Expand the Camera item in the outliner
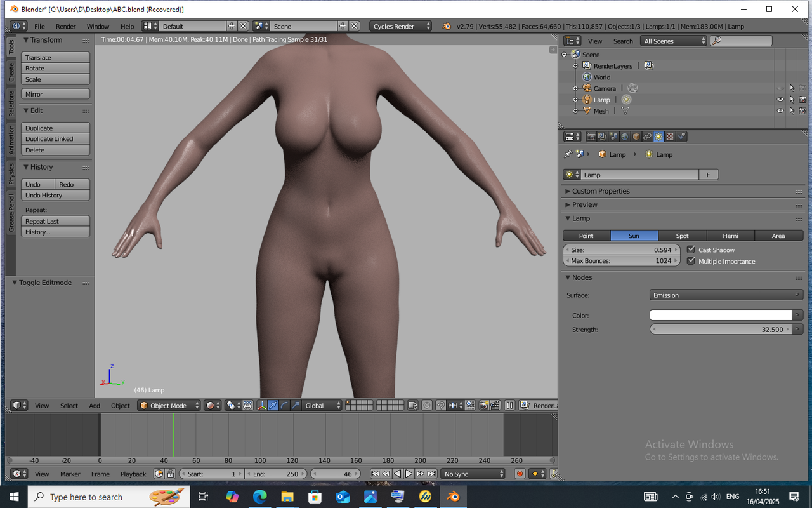 (x=575, y=88)
